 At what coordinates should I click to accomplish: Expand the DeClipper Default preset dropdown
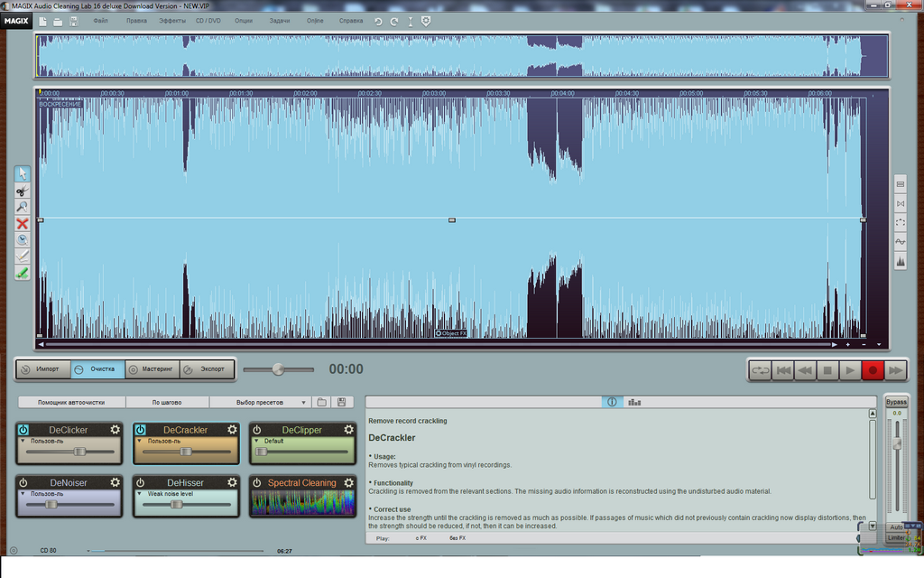tap(256, 441)
